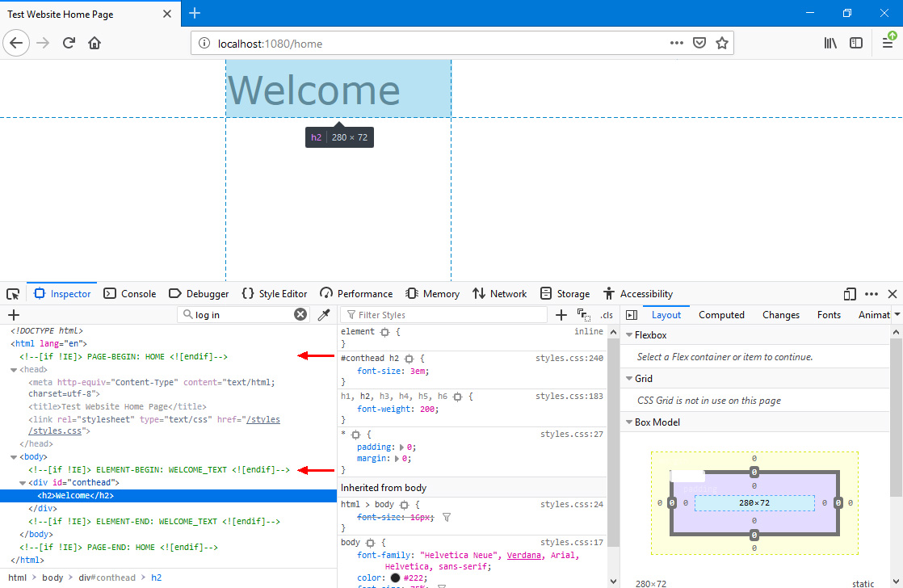Switch to the Inspector panel

62,294
